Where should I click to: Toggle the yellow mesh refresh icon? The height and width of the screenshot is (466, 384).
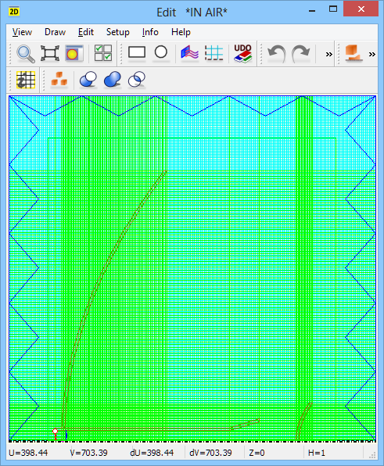click(26, 80)
